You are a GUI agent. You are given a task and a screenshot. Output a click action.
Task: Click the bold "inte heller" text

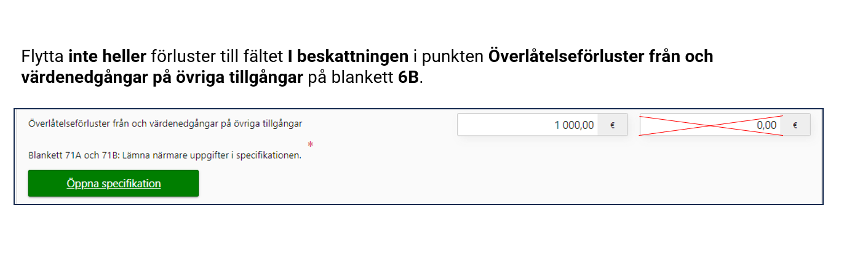pyautogui.click(x=107, y=57)
